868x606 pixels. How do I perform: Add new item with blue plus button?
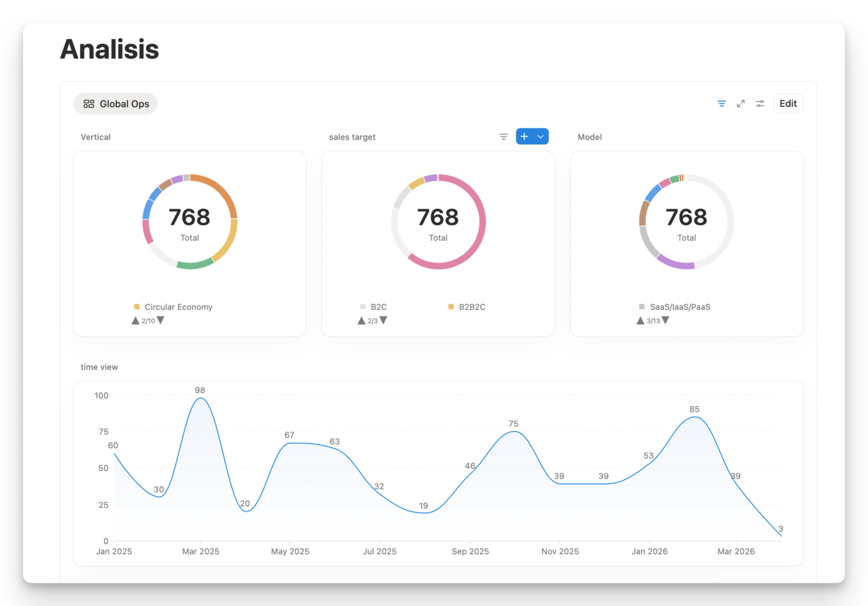525,136
